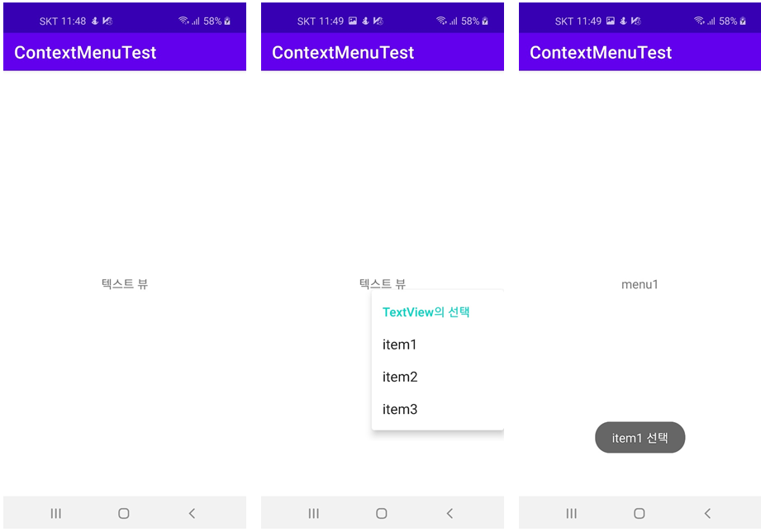This screenshot has height=532, width=761.
Task: Open recent apps on the 11:48 screen
Action: (x=56, y=513)
